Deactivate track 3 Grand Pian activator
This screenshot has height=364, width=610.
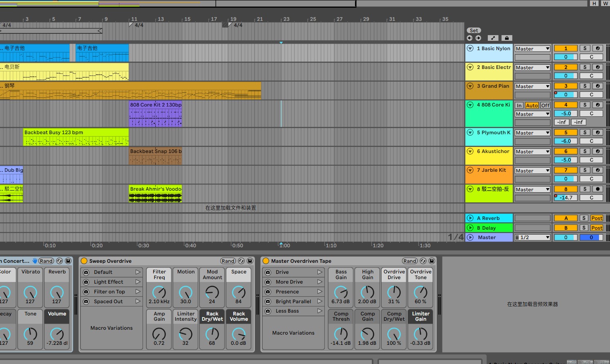pyautogui.click(x=565, y=86)
